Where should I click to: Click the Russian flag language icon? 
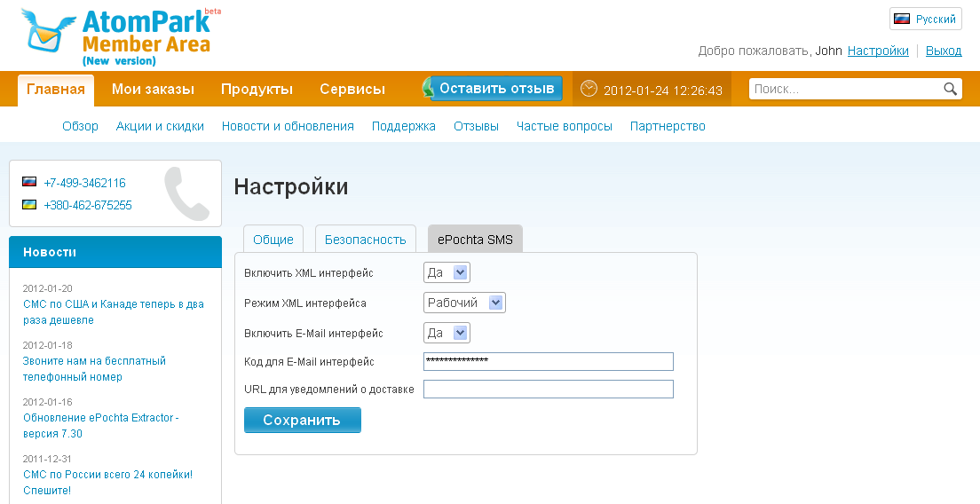coord(903,19)
